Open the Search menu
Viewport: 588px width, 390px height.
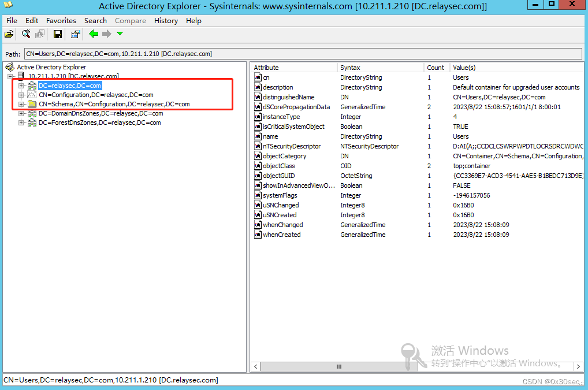tap(95, 21)
